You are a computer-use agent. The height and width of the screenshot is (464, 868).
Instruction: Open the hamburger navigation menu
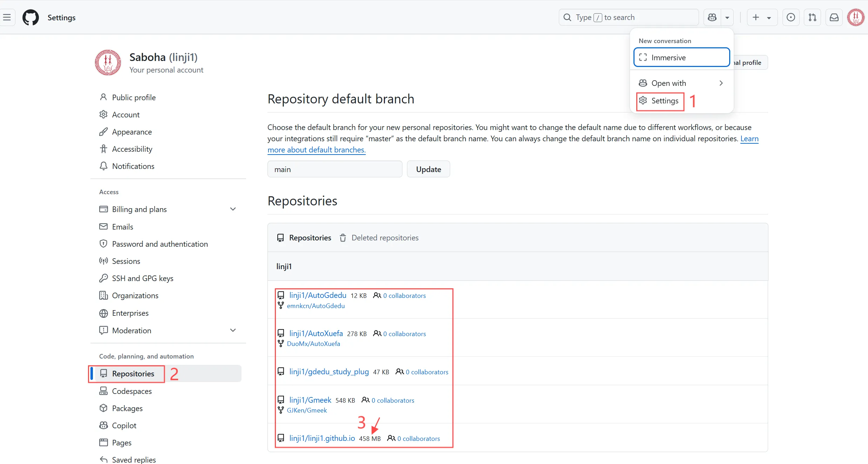click(x=7, y=17)
